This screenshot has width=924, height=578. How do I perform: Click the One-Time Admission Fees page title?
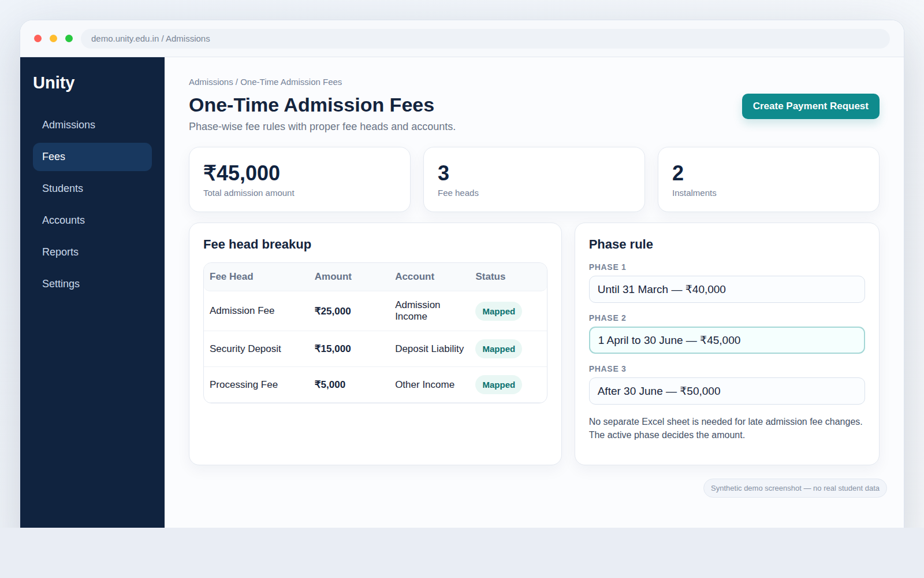pos(311,105)
